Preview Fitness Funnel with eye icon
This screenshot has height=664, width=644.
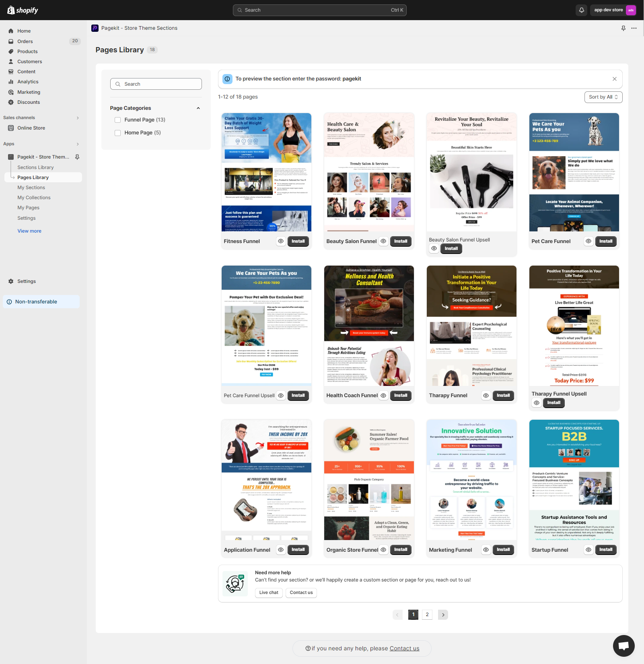click(281, 241)
